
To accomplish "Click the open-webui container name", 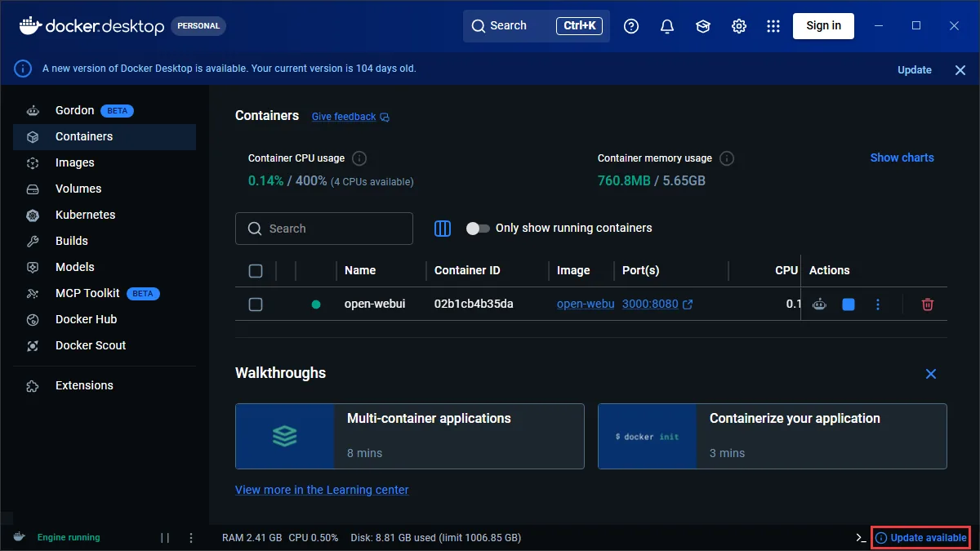I will pos(375,304).
